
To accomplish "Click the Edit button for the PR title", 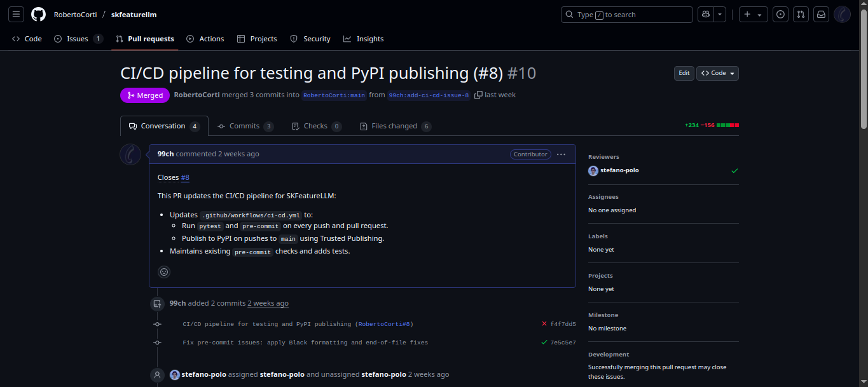I will [684, 73].
